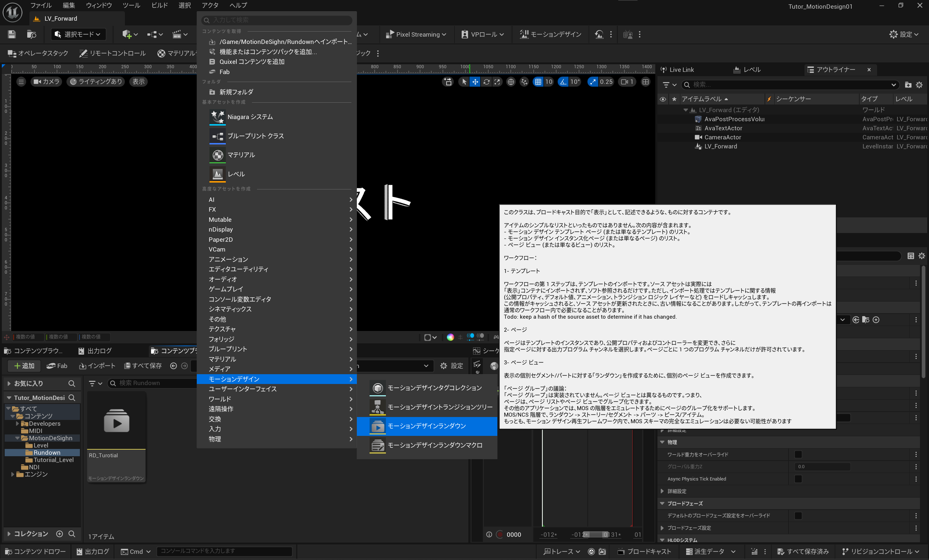Click すべて保存 button
Viewport: 929px width, 560px height.
(x=143, y=365)
